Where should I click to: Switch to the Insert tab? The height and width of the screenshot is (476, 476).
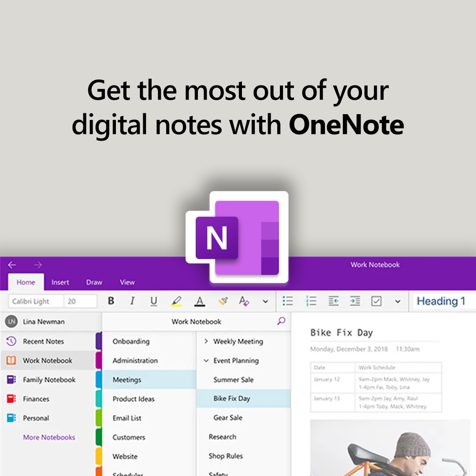coord(60,283)
